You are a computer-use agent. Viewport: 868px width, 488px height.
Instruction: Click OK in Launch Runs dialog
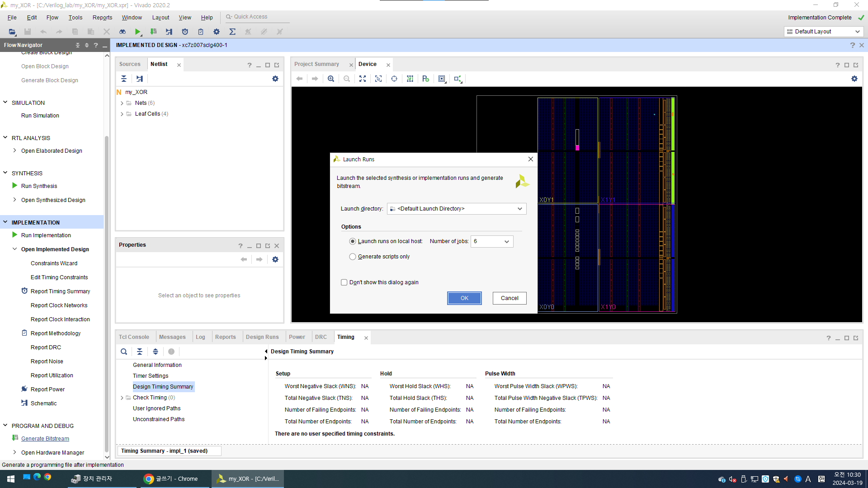tap(464, 298)
